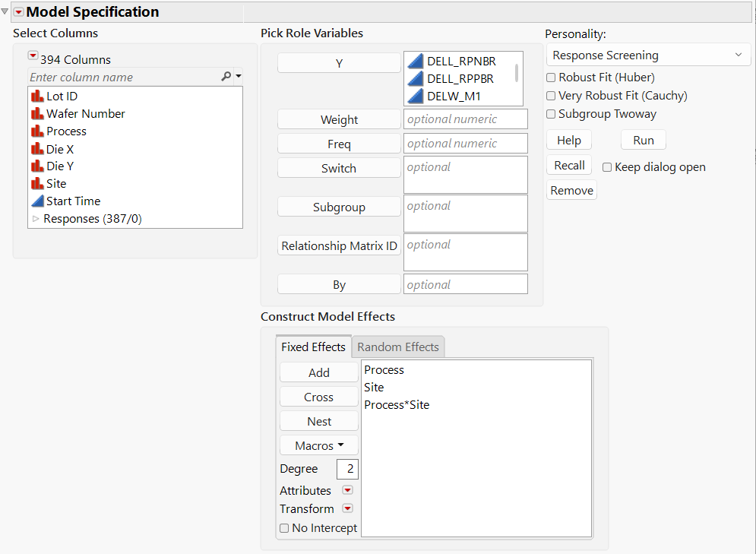756x554 pixels.
Task: Enable Keep dialog open
Action: (607, 167)
